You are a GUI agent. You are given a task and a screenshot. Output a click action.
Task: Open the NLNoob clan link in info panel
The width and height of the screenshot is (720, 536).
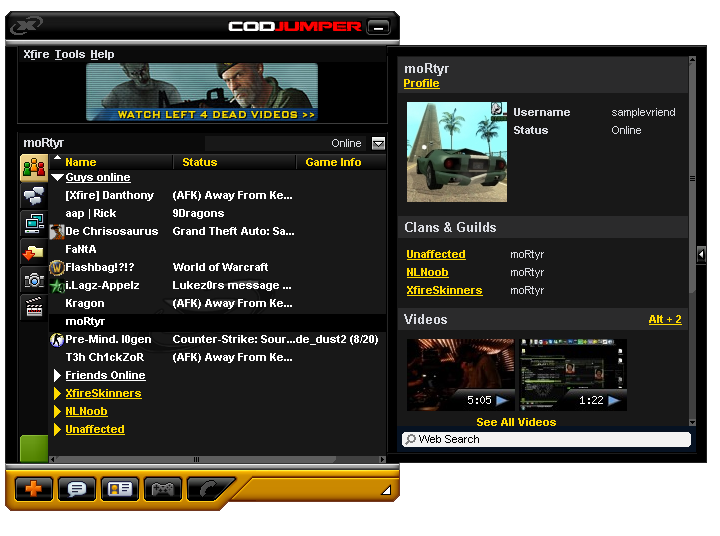(x=427, y=272)
